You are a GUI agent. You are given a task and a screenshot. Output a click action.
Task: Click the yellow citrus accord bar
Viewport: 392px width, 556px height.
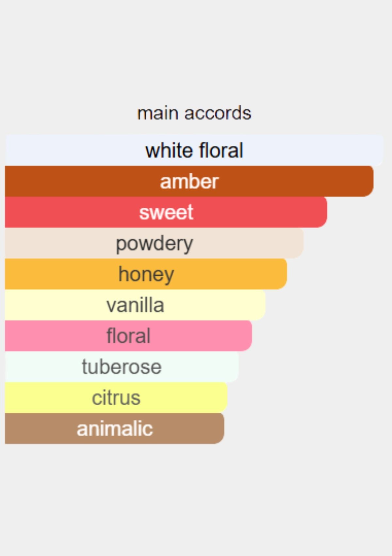[x=116, y=397]
